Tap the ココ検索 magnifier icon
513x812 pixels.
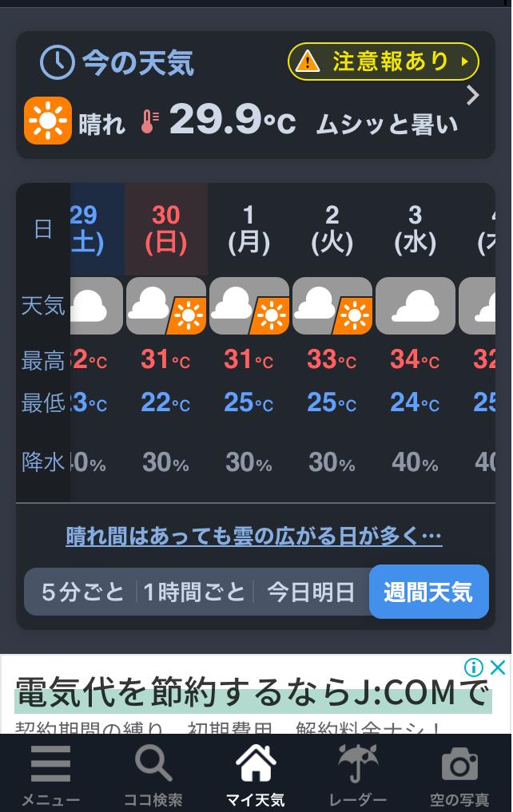[x=153, y=763]
